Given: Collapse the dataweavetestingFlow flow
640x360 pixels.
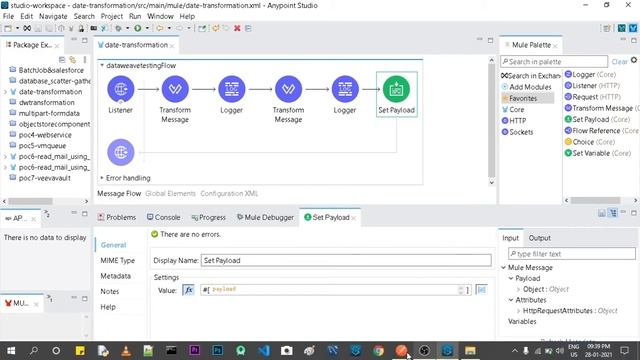Looking at the screenshot, I should [x=102, y=65].
